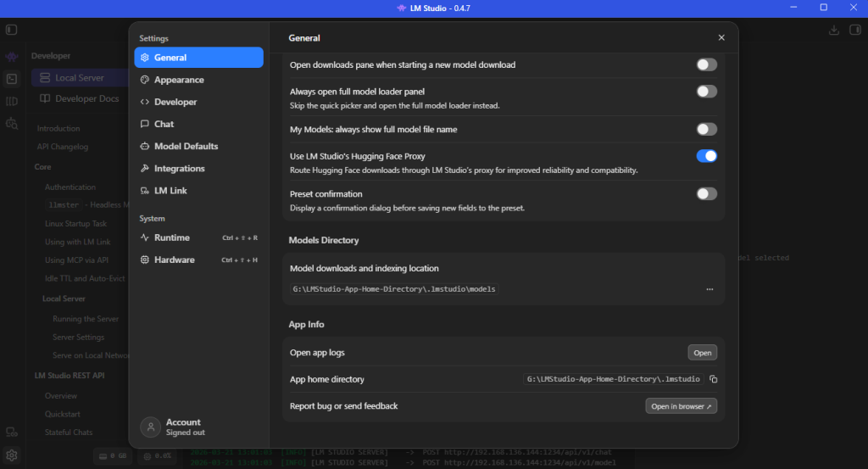The width and height of the screenshot is (868, 469).
Task: Copy the App home directory path
Action: [714, 379]
